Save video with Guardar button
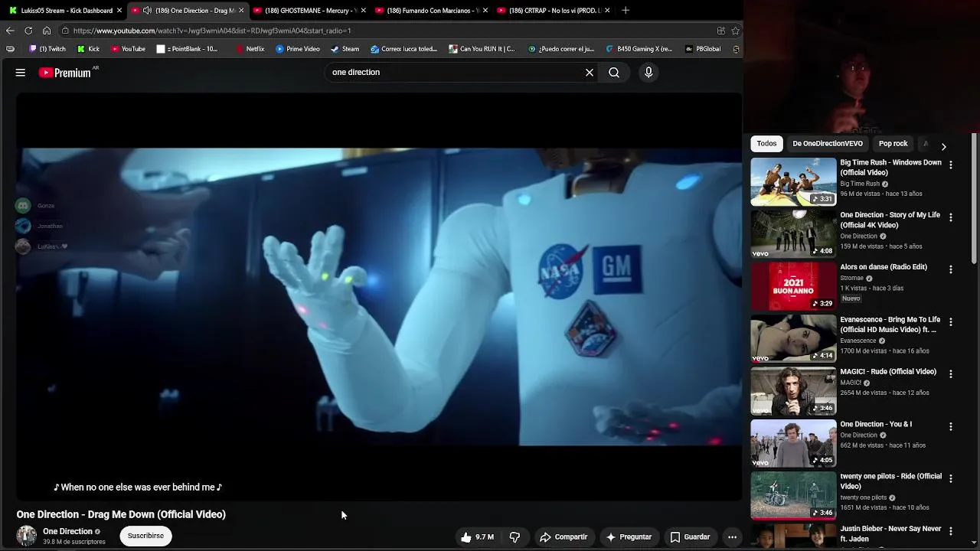The image size is (980, 551). coord(691,537)
